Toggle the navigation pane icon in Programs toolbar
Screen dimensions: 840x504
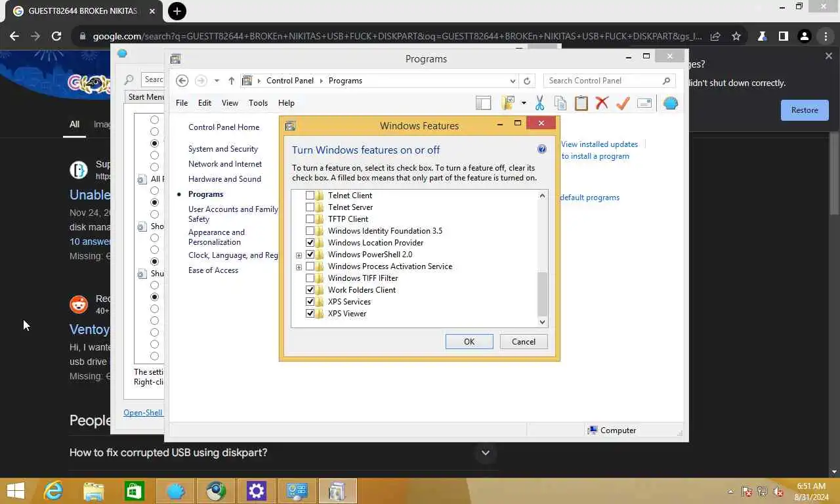coord(483,103)
